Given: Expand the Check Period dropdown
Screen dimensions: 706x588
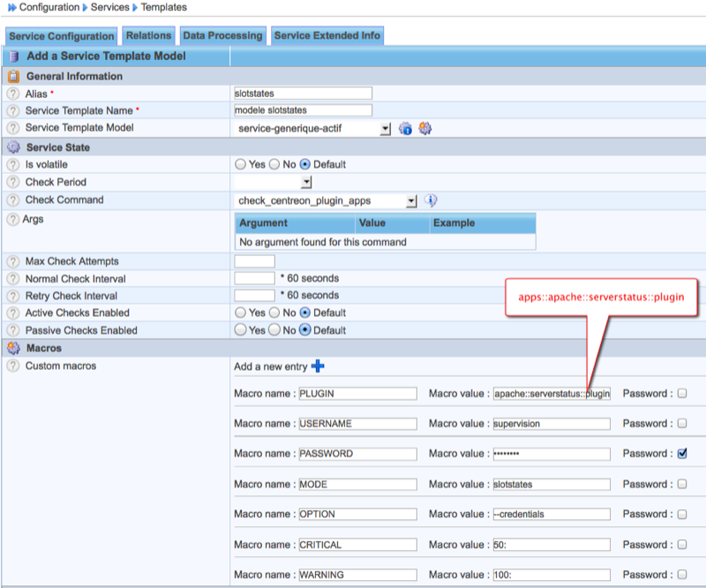Looking at the screenshot, I should (x=306, y=183).
